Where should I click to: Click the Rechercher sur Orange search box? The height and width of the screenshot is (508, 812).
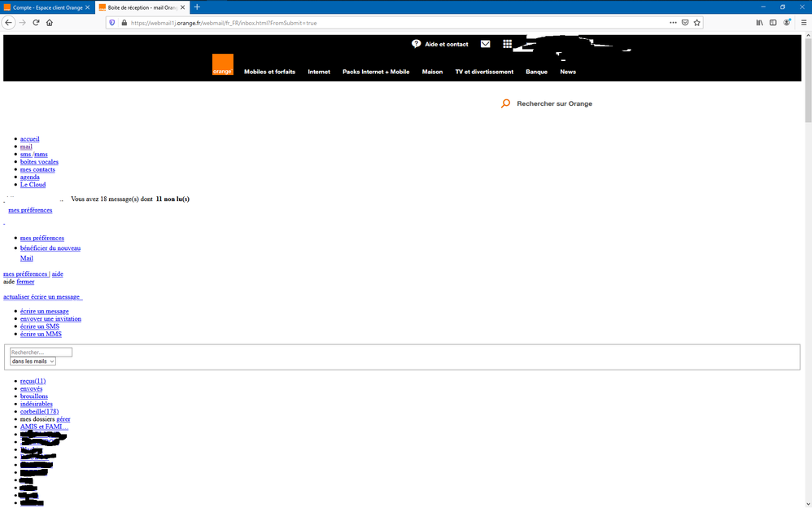555,103
